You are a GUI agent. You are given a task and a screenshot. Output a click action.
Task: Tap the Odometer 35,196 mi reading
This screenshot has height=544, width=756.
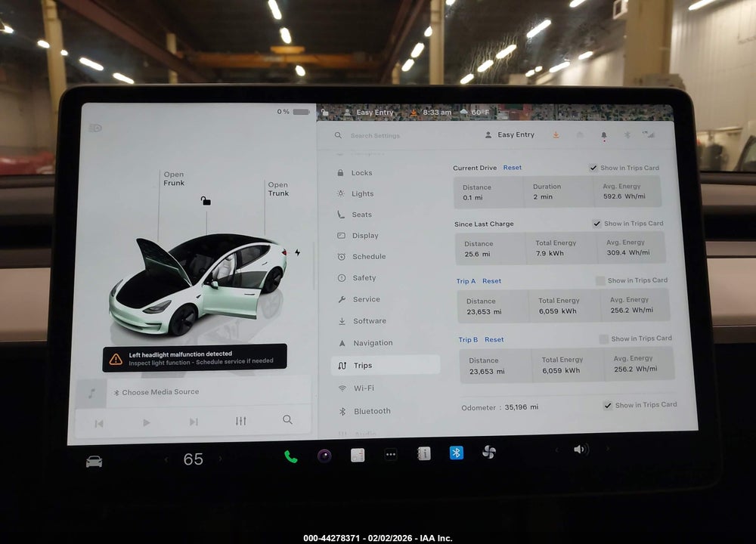pyautogui.click(x=500, y=407)
